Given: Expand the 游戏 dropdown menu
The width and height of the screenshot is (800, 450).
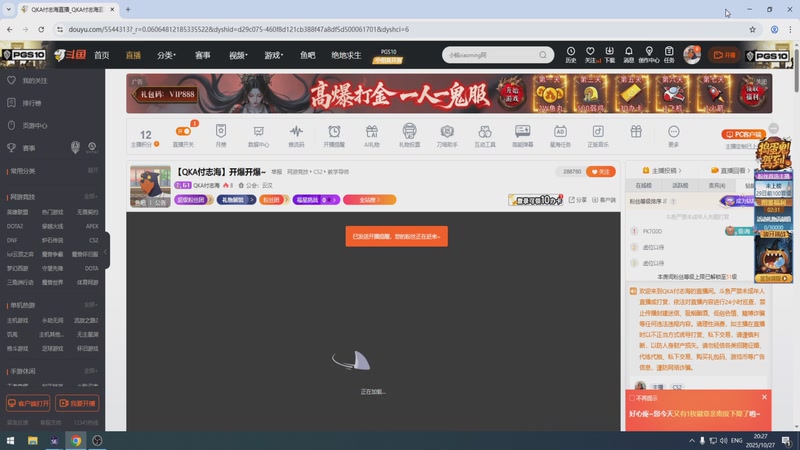Looking at the screenshot, I should coord(273,55).
